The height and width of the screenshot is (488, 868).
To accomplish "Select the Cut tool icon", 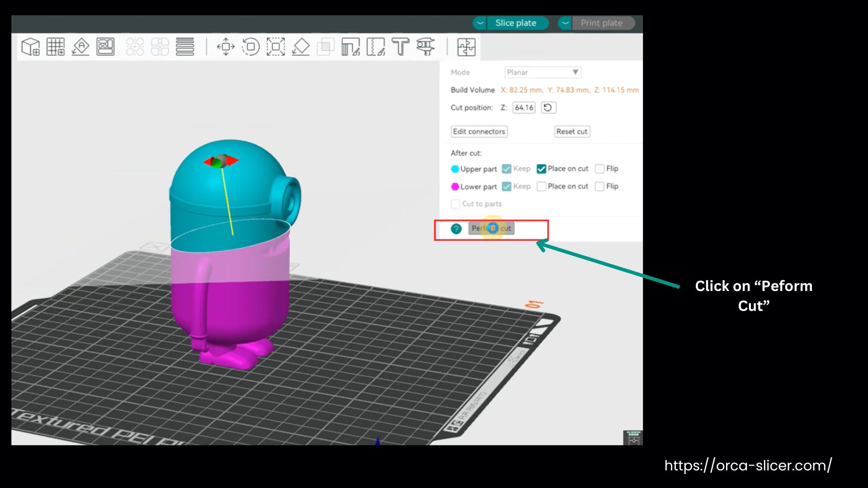I will pos(325,47).
